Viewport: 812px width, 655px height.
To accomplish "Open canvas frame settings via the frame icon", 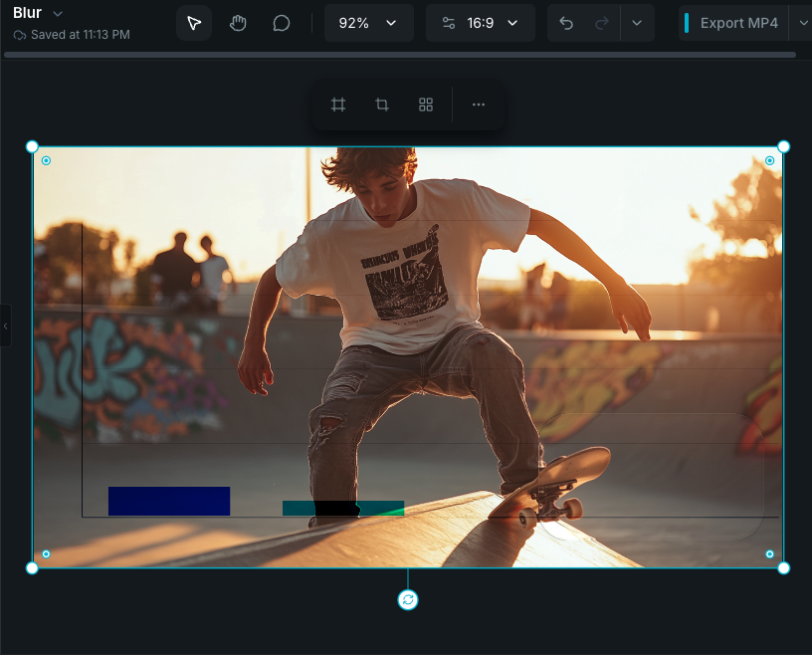I will click(x=338, y=105).
